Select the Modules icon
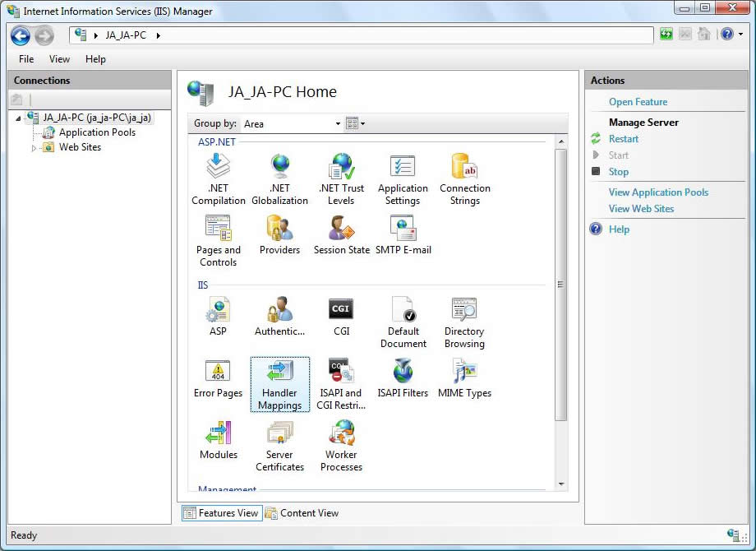The image size is (756, 551). [x=219, y=439]
